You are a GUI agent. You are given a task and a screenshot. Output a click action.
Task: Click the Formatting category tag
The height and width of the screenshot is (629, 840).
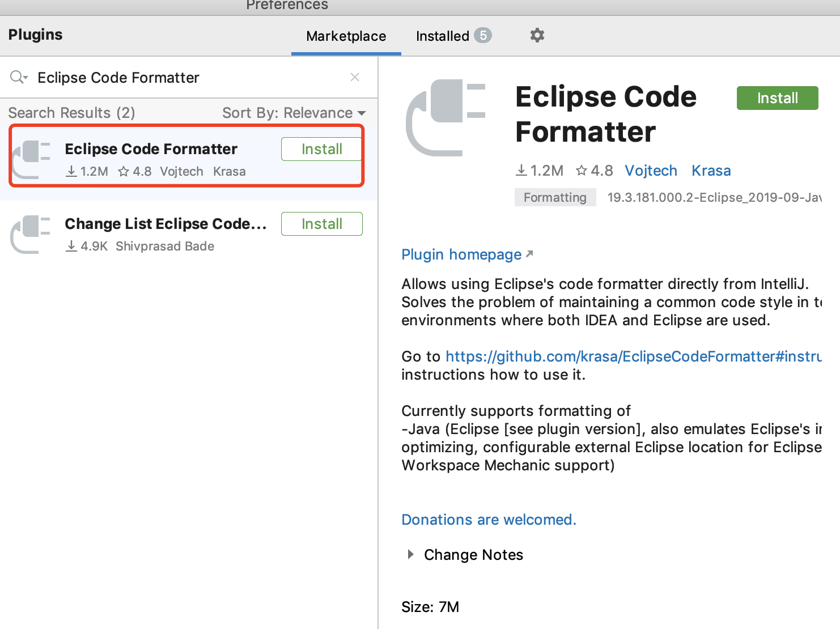(x=555, y=197)
